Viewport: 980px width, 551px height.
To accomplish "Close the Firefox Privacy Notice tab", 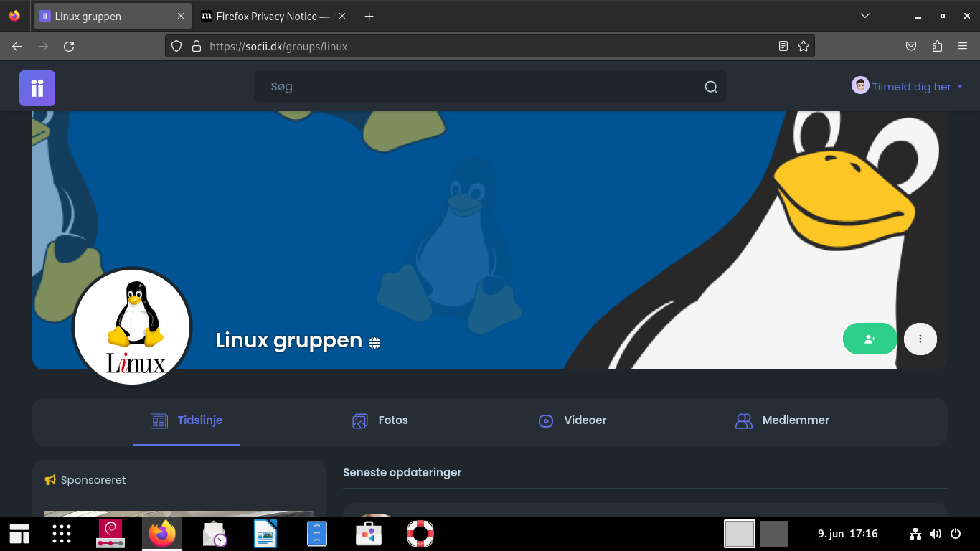I will 341,16.
